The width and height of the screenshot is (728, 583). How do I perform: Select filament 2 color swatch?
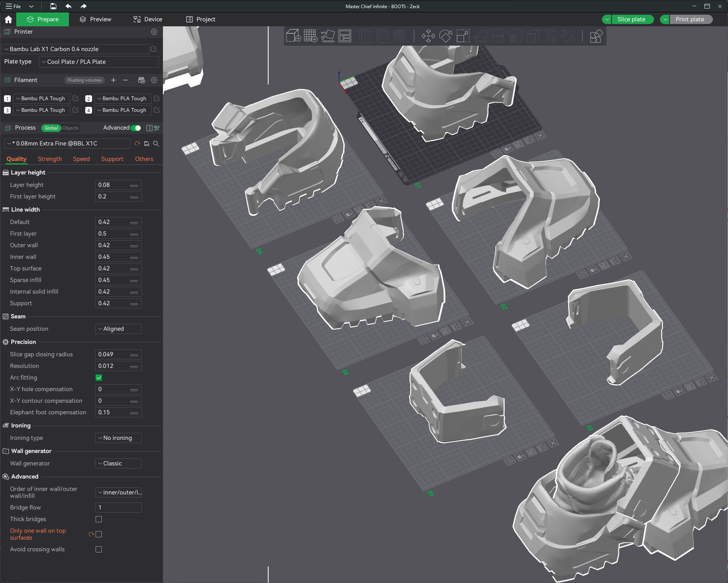89,99
